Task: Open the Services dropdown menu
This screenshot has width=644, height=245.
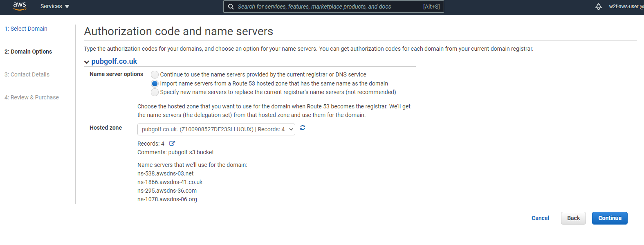Action: coord(55,7)
